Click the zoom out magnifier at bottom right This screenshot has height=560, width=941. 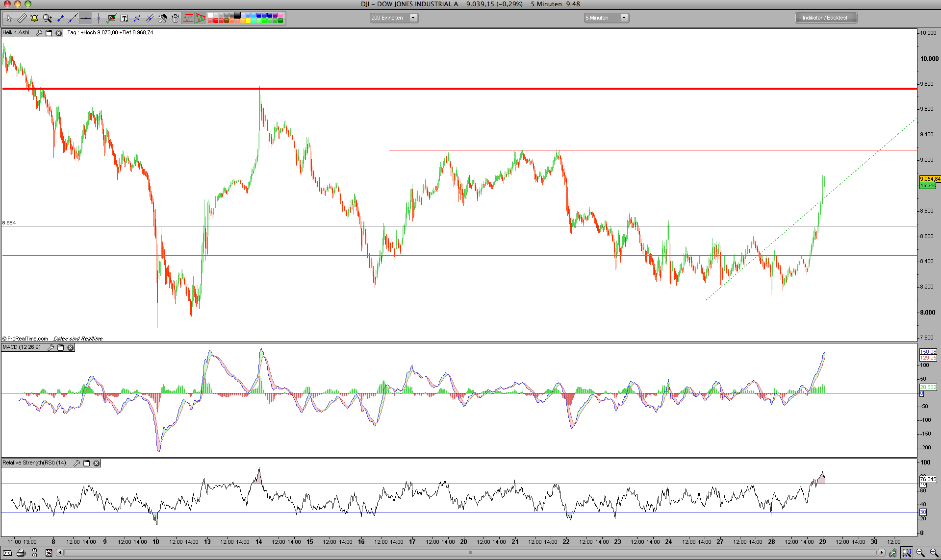click(920, 553)
